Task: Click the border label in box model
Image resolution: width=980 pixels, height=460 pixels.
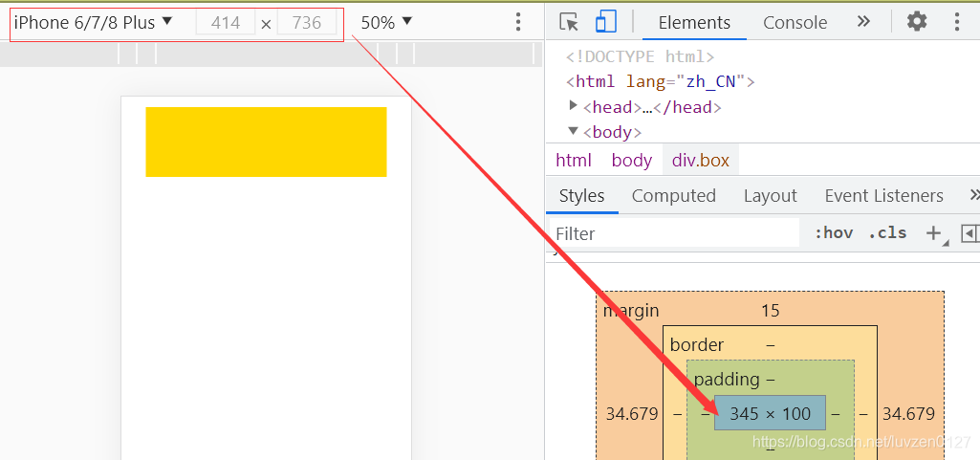Action: pos(696,344)
